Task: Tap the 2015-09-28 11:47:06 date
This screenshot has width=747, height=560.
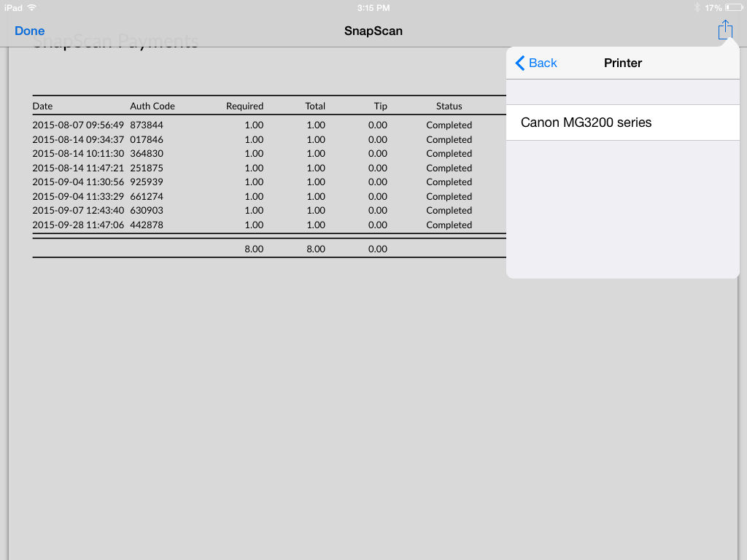Action: pyautogui.click(x=78, y=225)
